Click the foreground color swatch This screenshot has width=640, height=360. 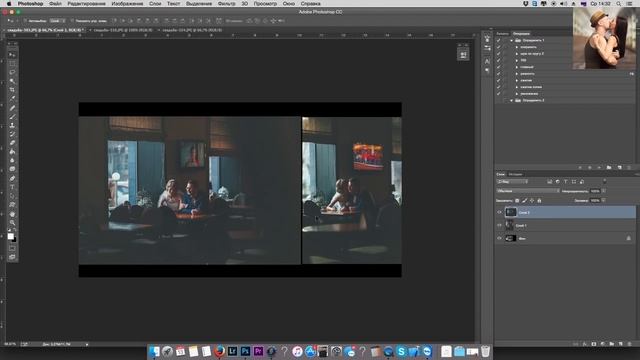(x=11, y=236)
